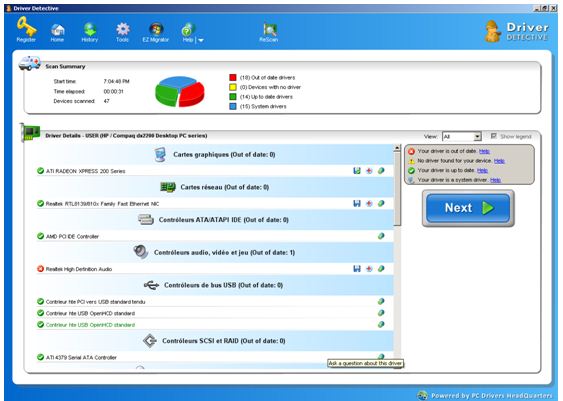The height and width of the screenshot is (401, 563).
Task: Expand the Help dropdown arrow
Action: coord(201,40)
